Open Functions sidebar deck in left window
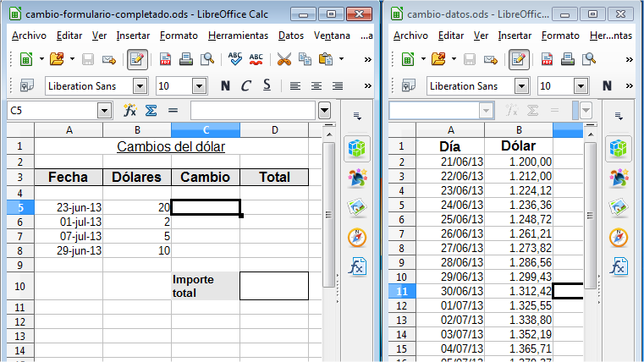Image resolution: width=644 pixels, height=362 pixels. coord(356,267)
